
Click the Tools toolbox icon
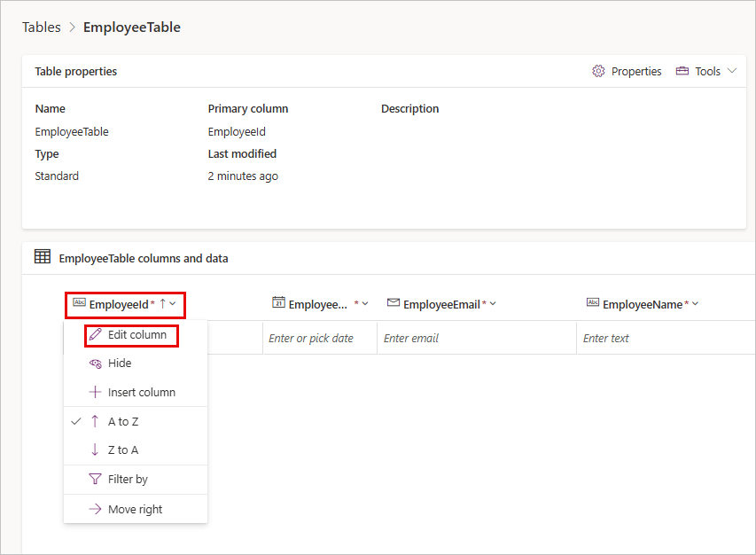[x=682, y=71]
